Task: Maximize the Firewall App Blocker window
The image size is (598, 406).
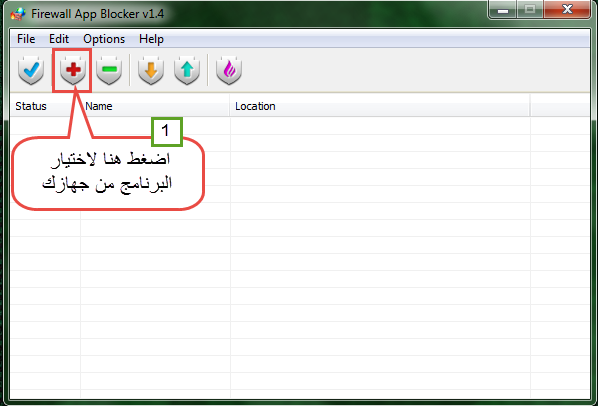Action: (x=530, y=10)
